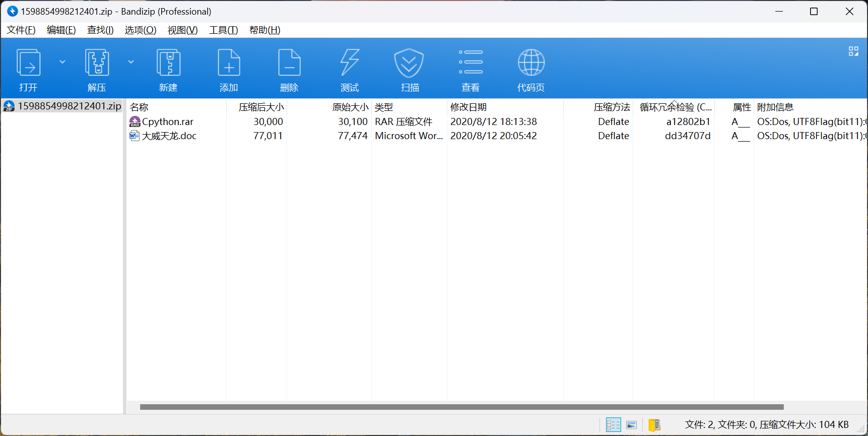Screen dimensions: 868x436
Task: Click the Test (测试) lightning icon
Action: click(350, 63)
